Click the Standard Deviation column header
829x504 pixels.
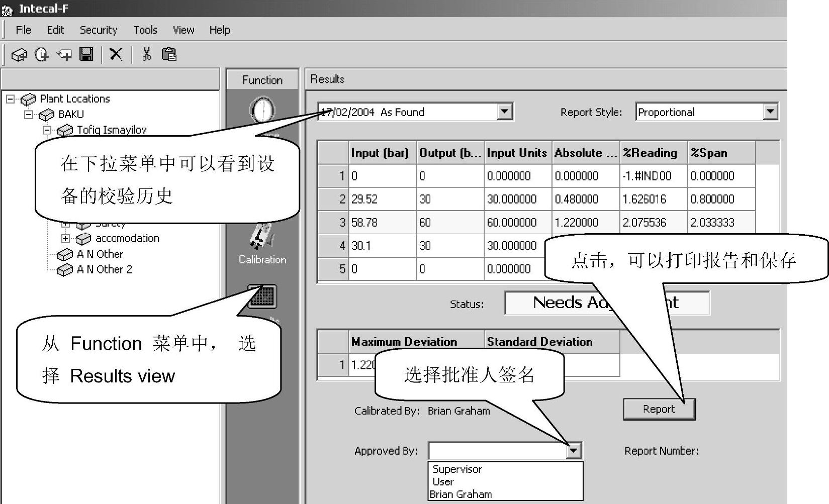(552, 342)
